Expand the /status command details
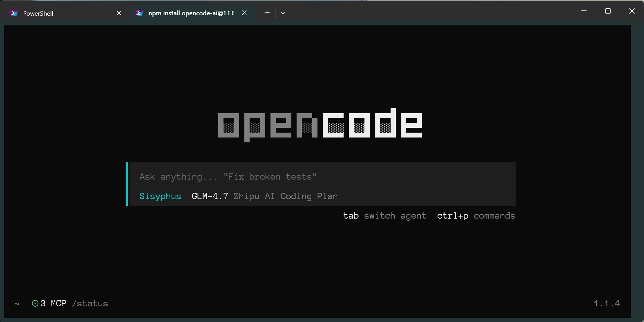The image size is (644, 322). click(90, 303)
